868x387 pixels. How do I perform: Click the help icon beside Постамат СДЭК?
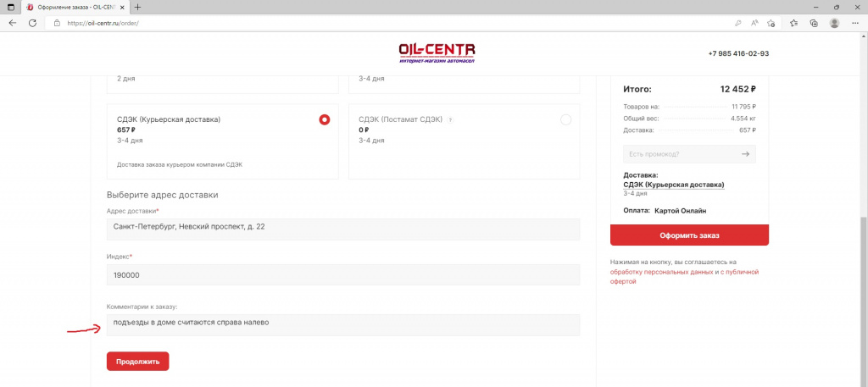point(450,119)
